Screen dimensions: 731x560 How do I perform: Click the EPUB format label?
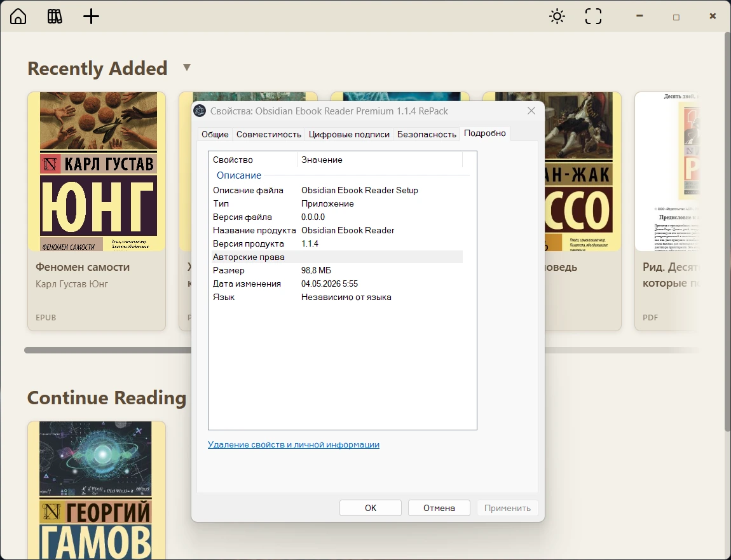[x=46, y=318]
